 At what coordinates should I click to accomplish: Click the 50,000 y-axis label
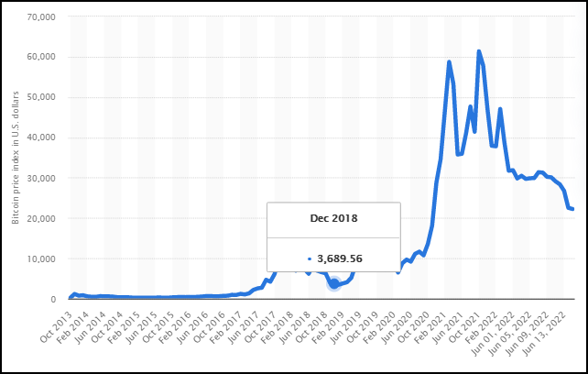[41, 97]
